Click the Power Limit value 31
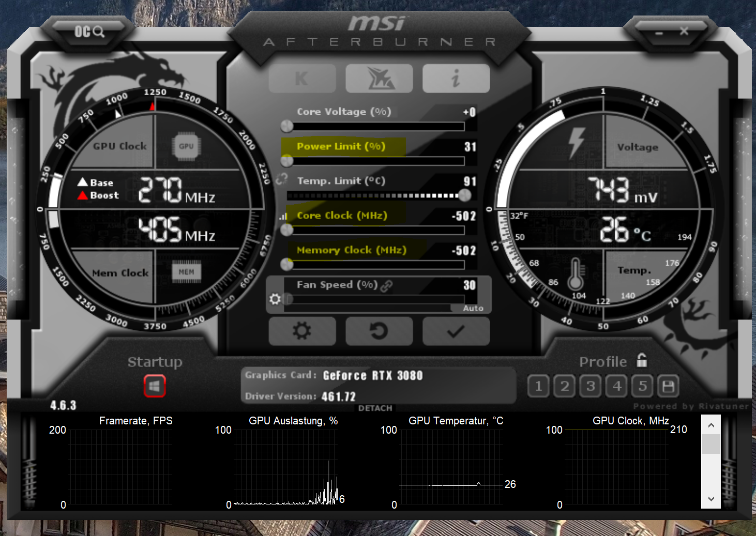Viewport: 756px width, 536px height. coord(470,147)
